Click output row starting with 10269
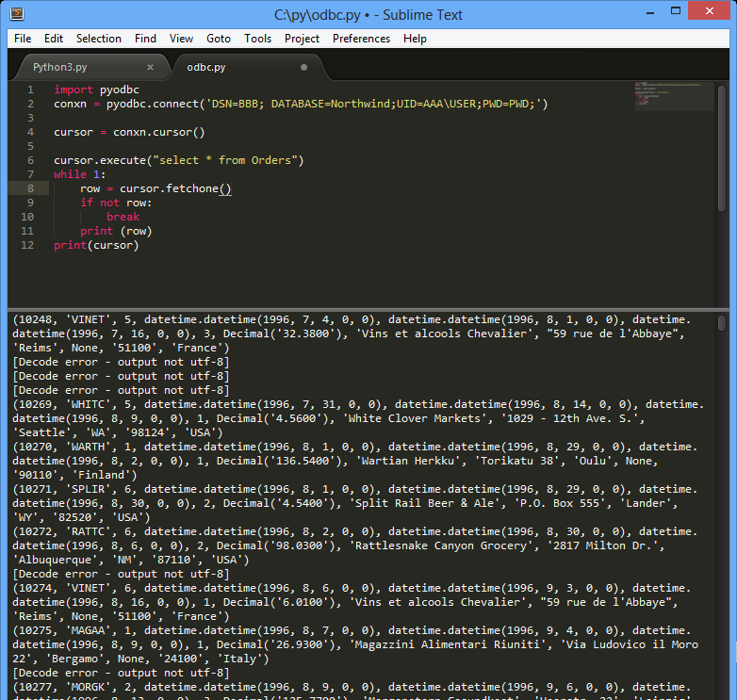 pos(358,418)
